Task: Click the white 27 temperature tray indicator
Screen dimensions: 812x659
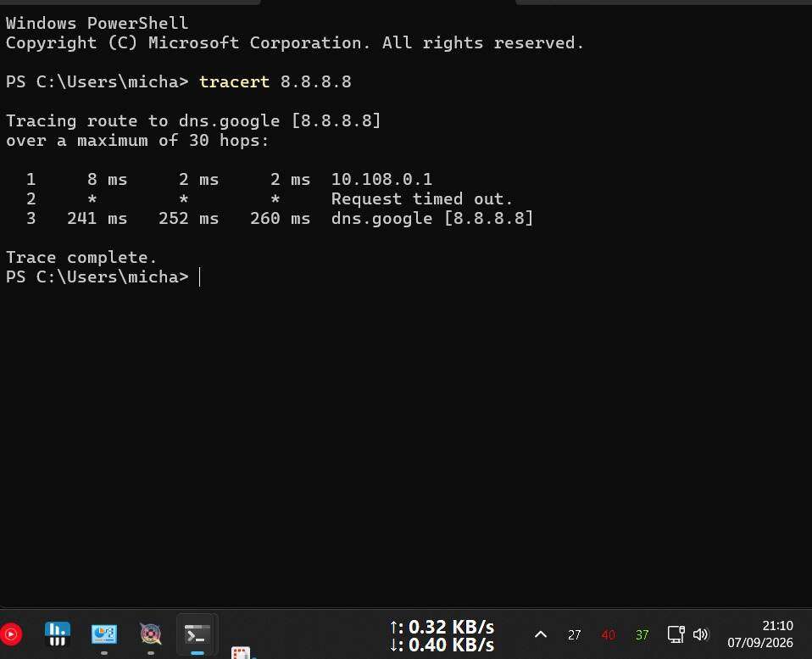Action: coord(575,634)
